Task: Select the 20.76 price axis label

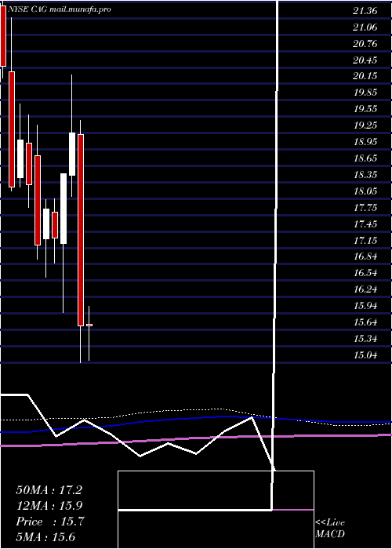Action: pos(365,44)
